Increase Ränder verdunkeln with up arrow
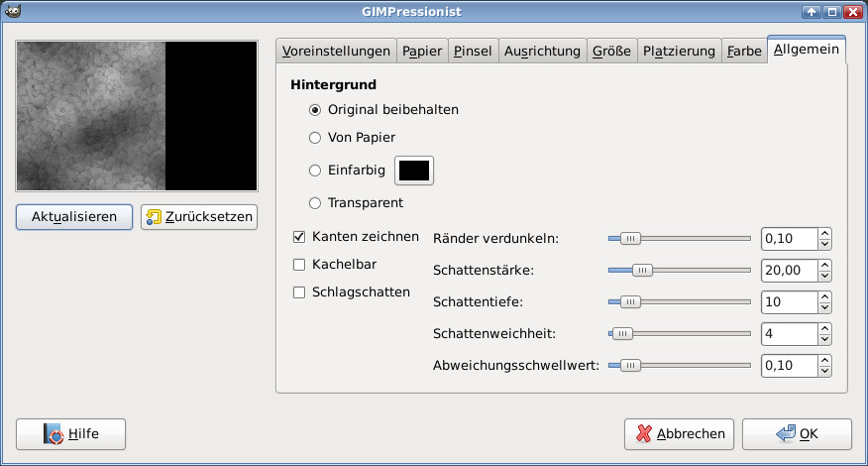868x466 pixels. coord(824,233)
